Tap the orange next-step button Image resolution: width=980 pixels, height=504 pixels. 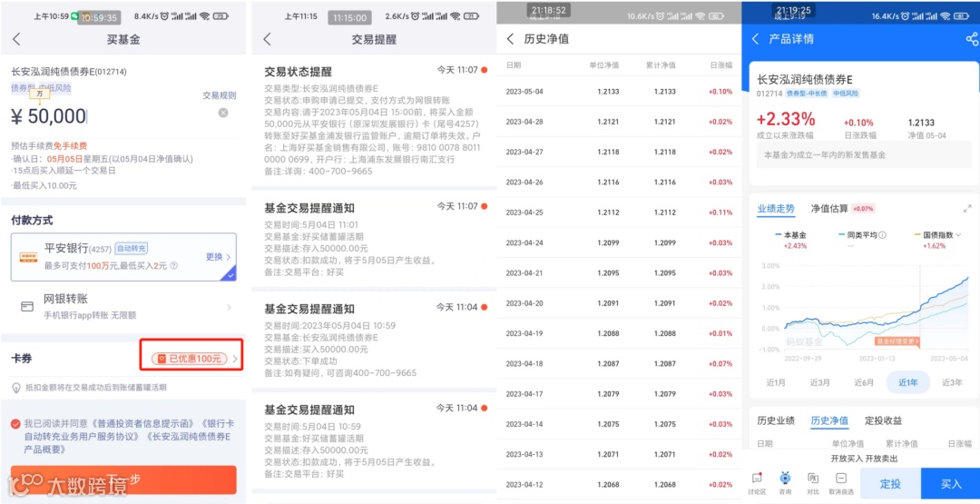tap(123, 479)
